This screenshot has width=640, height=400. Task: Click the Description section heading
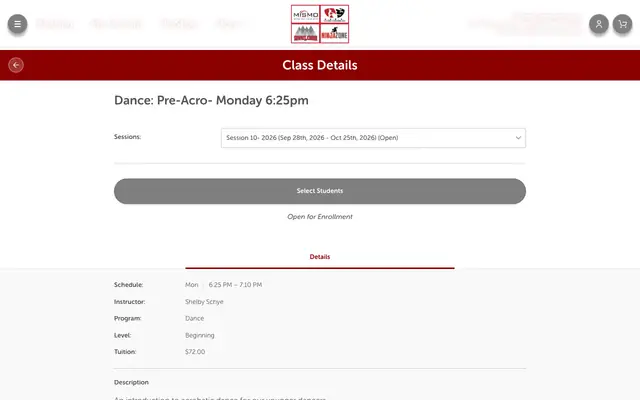click(x=131, y=382)
